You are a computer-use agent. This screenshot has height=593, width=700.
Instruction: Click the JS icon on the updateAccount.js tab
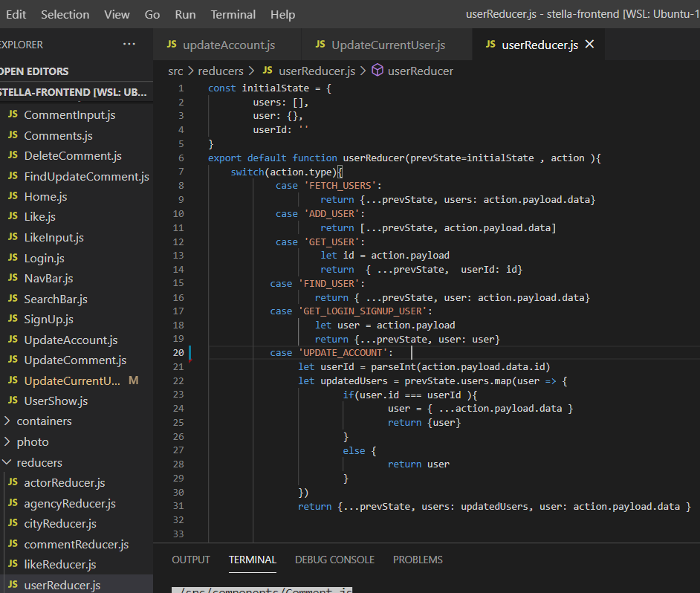pyautogui.click(x=172, y=44)
